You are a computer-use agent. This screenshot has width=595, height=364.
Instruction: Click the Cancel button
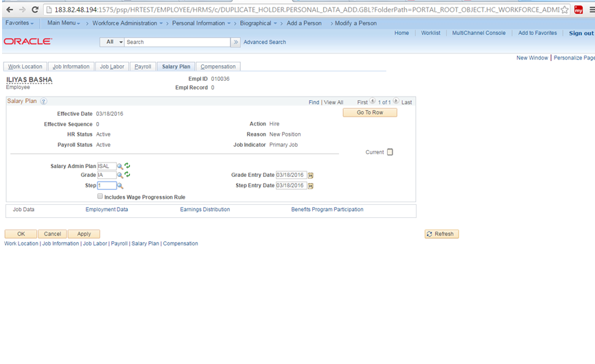(x=52, y=234)
